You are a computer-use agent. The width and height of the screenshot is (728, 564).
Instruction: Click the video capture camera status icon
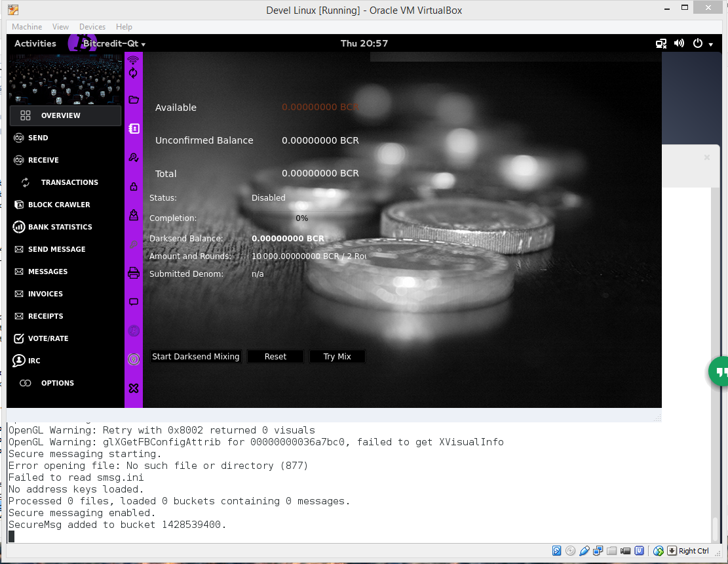click(x=625, y=551)
